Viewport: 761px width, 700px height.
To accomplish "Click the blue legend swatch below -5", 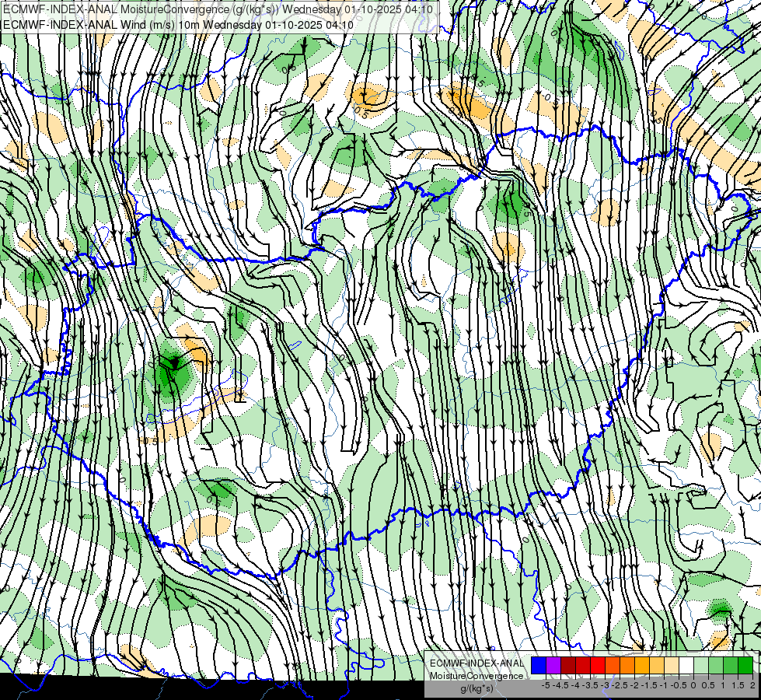I will pos(539,665).
